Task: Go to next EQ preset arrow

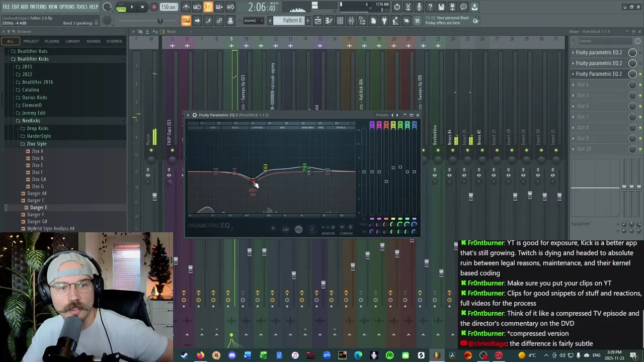Action: click(x=397, y=115)
